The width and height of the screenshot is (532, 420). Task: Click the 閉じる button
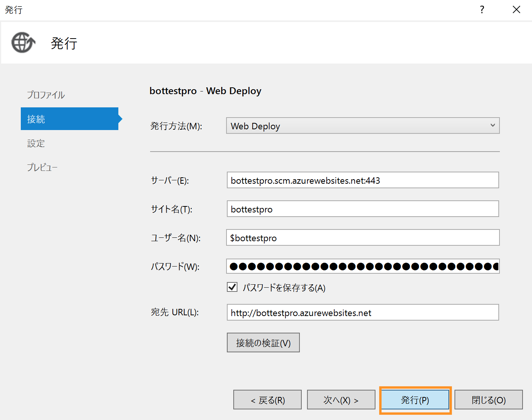tap(489, 400)
